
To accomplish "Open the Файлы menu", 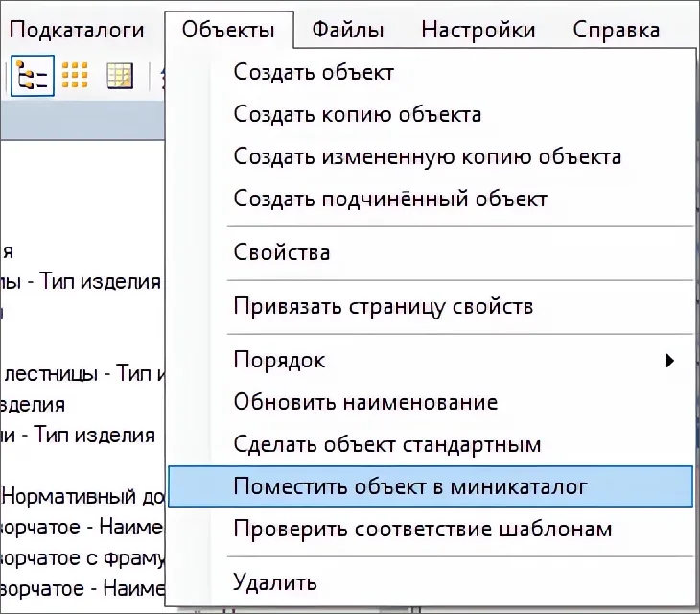I will [x=347, y=30].
